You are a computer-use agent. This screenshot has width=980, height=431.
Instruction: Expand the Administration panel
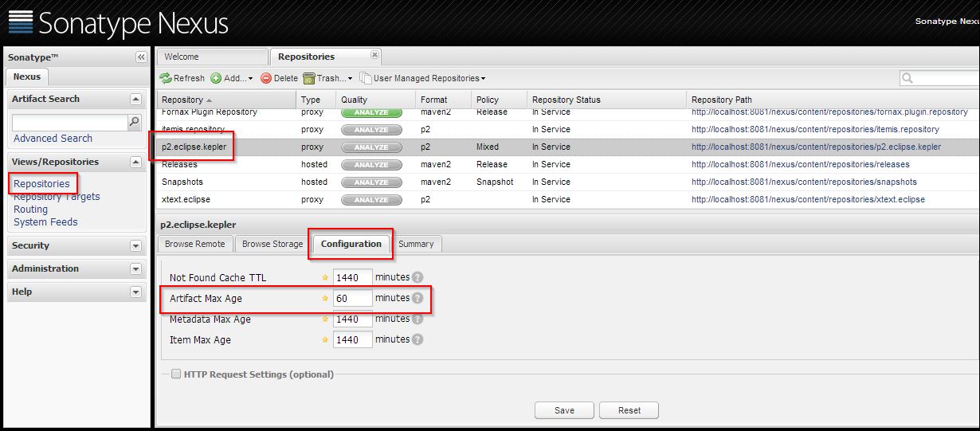[x=135, y=269]
